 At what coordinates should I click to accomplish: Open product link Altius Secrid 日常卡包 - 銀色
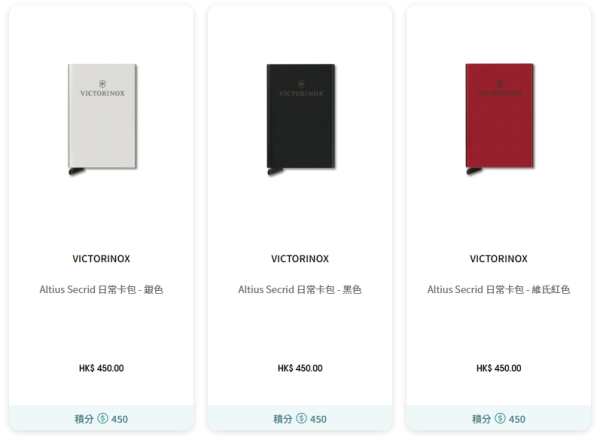(101, 290)
